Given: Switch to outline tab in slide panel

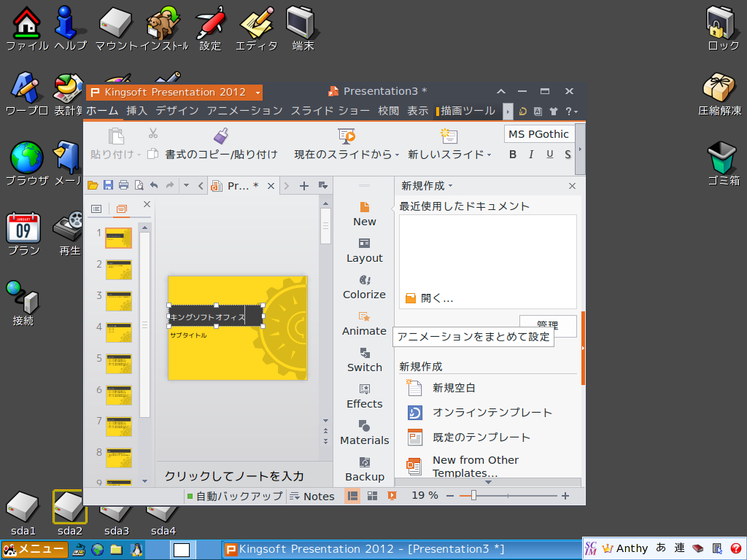Looking at the screenshot, I should 96,209.
